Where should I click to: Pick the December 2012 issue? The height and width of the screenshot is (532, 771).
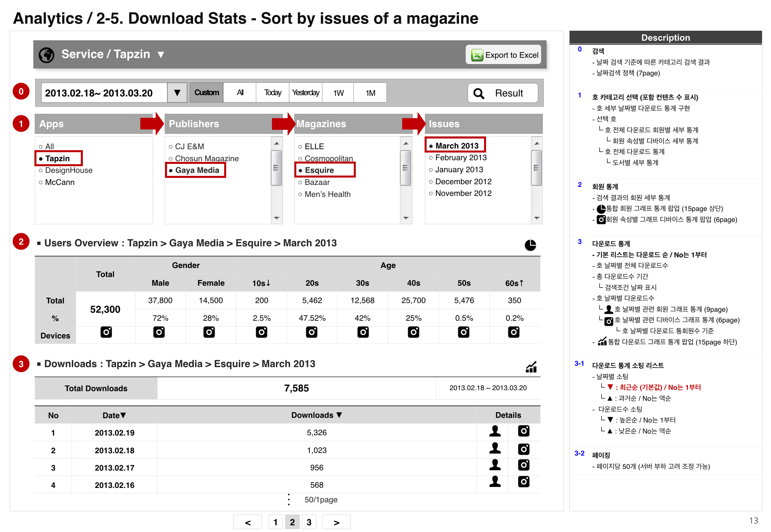pyautogui.click(x=460, y=182)
